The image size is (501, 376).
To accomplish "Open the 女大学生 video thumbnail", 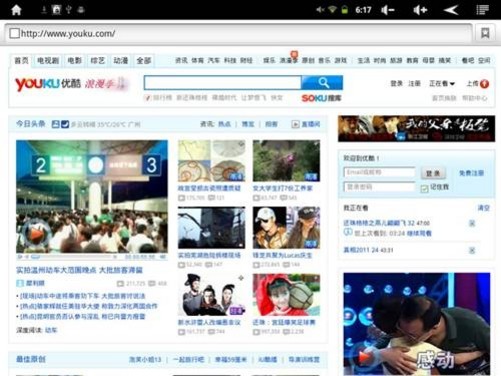I will coord(286,161).
